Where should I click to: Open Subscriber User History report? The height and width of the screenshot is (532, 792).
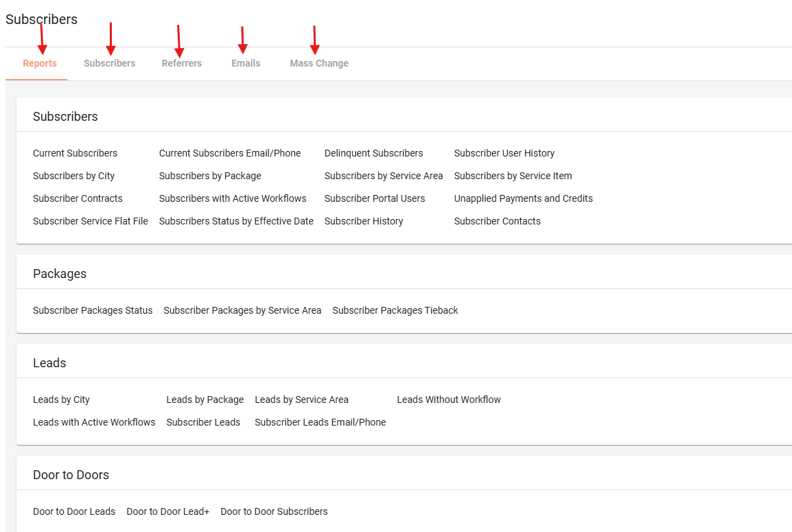[504, 153]
